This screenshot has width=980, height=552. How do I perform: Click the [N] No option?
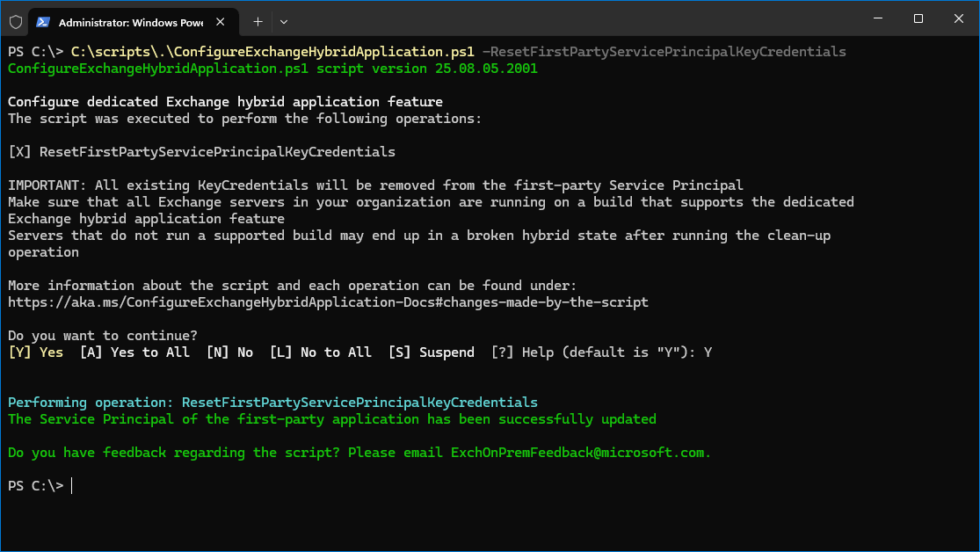pyautogui.click(x=229, y=352)
